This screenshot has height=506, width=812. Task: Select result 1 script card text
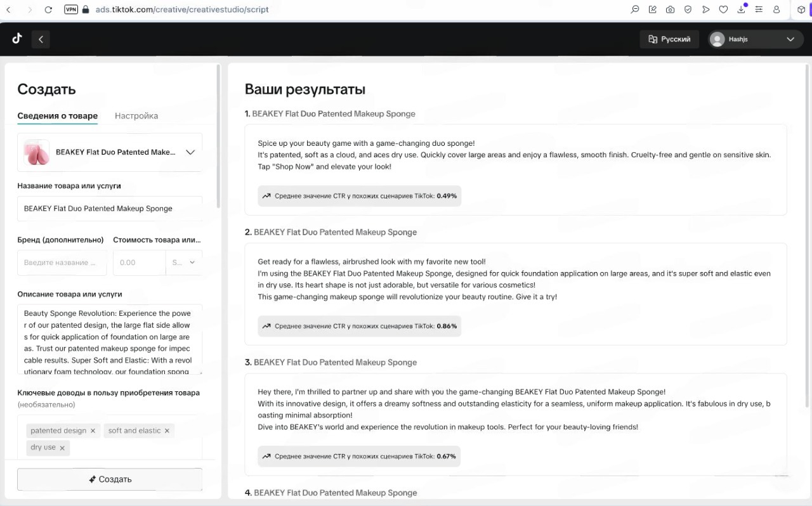[x=514, y=155]
